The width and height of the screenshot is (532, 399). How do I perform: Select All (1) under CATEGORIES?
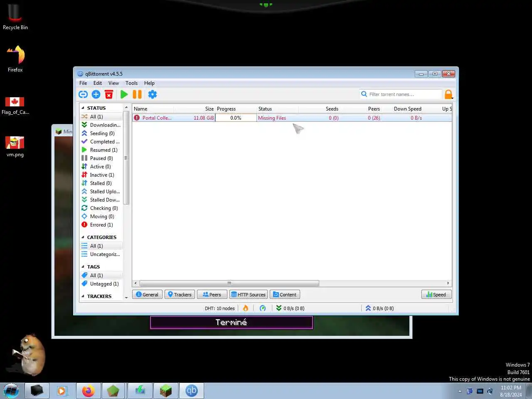point(101,246)
